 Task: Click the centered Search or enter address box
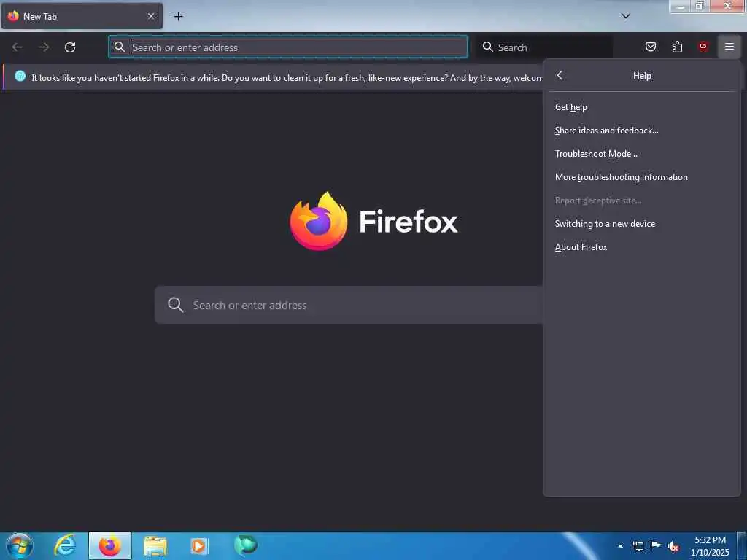click(349, 305)
